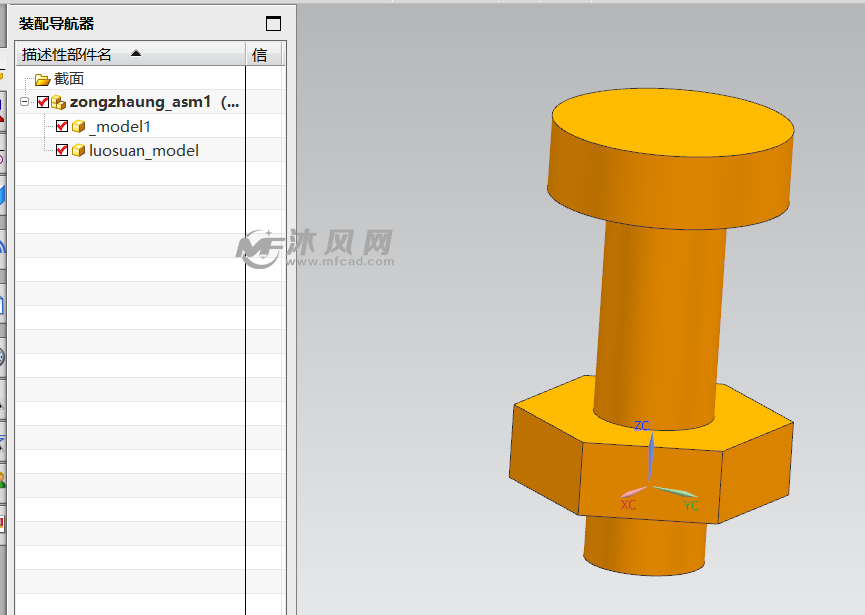Toggle the _model1 visibility checkbox
This screenshot has height=615, width=865.
click(x=62, y=126)
